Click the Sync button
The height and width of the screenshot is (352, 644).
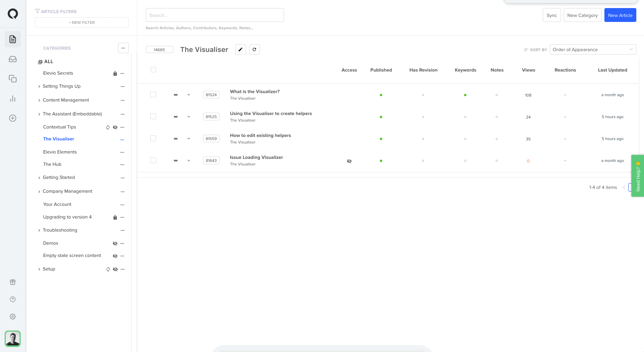click(x=552, y=15)
